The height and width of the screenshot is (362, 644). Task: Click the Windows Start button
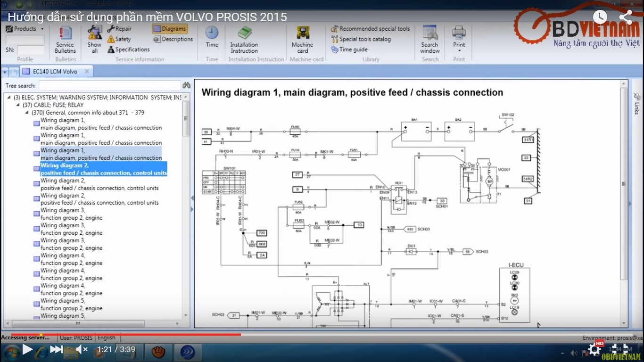11,352
